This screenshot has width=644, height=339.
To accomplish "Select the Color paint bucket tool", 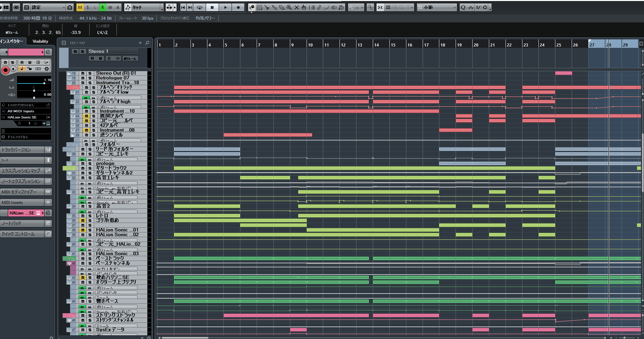I will click(342, 7).
